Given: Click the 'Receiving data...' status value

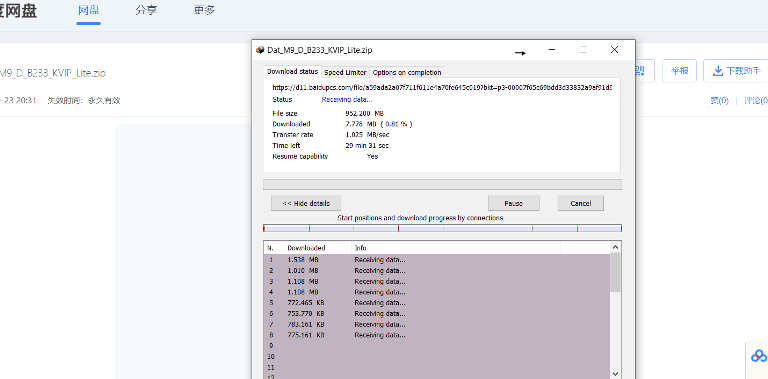Looking at the screenshot, I should click(347, 99).
